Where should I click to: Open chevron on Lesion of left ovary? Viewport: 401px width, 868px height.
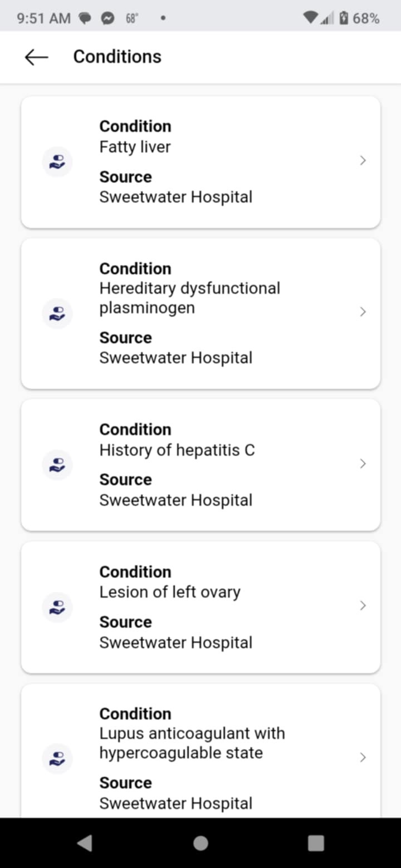[363, 605]
